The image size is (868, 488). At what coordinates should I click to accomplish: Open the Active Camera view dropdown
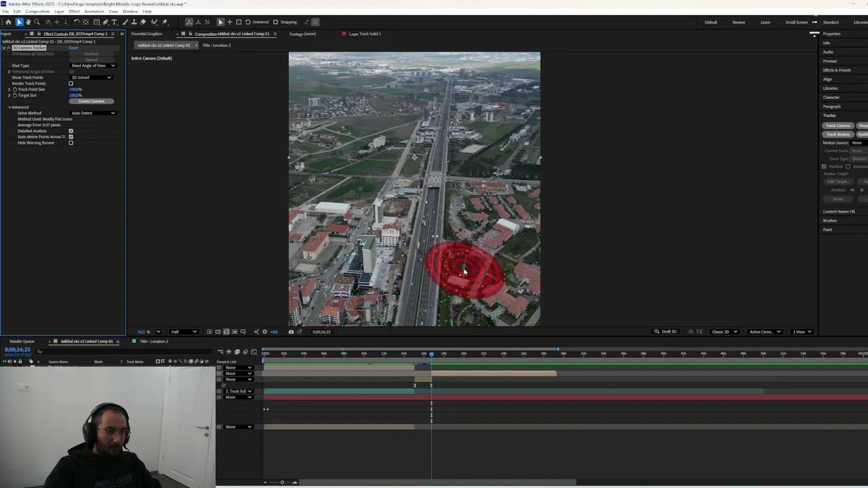click(764, 331)
